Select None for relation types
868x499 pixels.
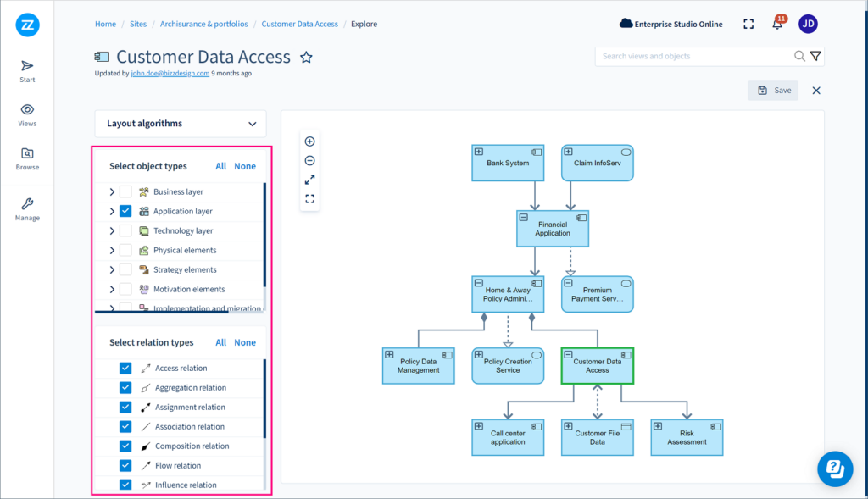[x=245, y=342]
